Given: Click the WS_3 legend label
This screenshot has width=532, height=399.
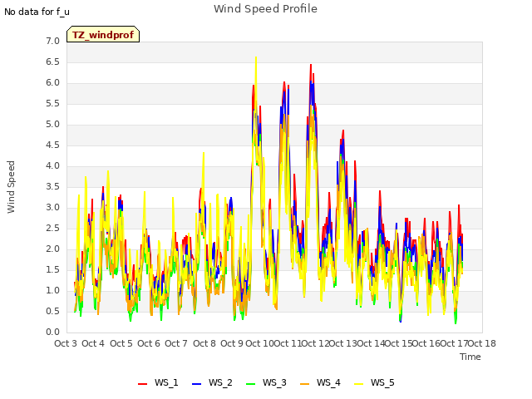Looking at the screenshot, I should pos(274,382).
